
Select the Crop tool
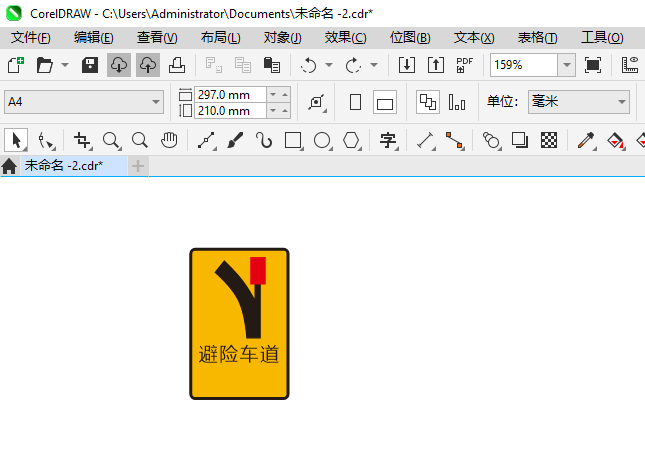click(x=82, y=141)
